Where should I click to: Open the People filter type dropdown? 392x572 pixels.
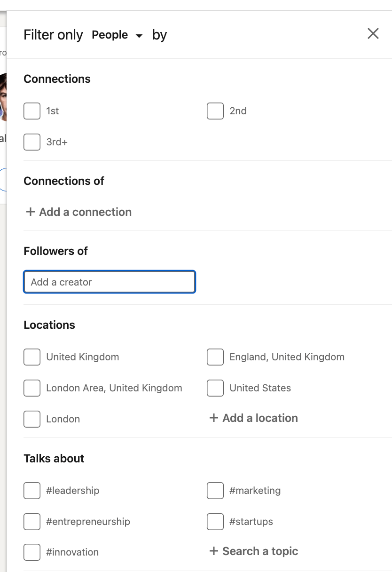click(117, 35)
